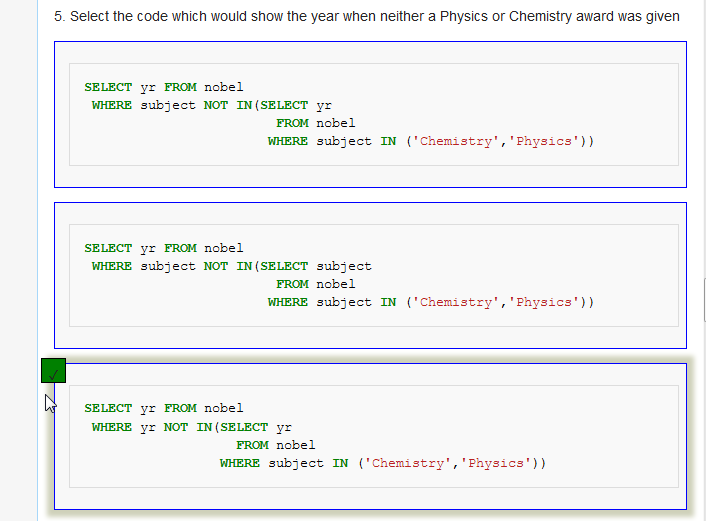Click 'Chemistry' string in the third code block
Viewport: 706px width, 521px height.
408,463
